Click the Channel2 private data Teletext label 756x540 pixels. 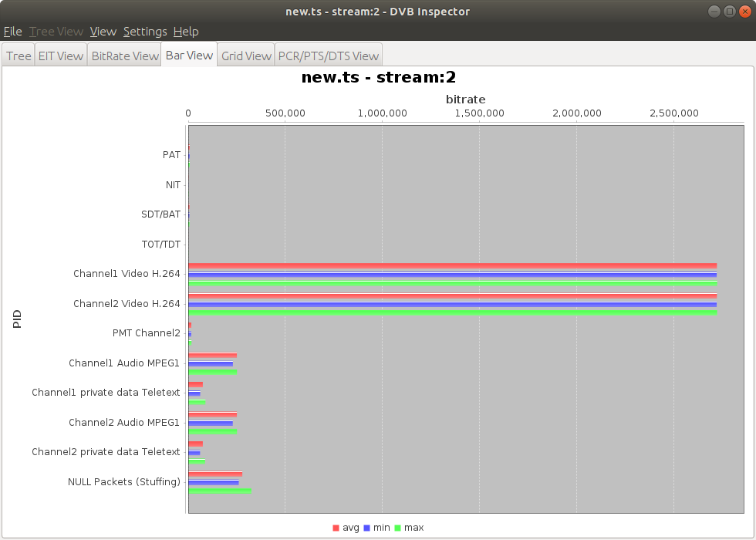coord(106,452)
